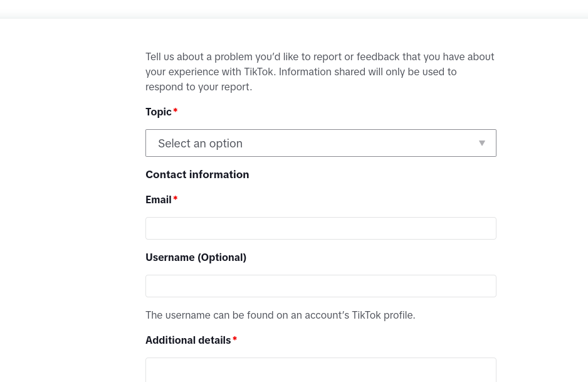Click the red asterisk beside Email

pyautogui.click(x=176, y=200)
